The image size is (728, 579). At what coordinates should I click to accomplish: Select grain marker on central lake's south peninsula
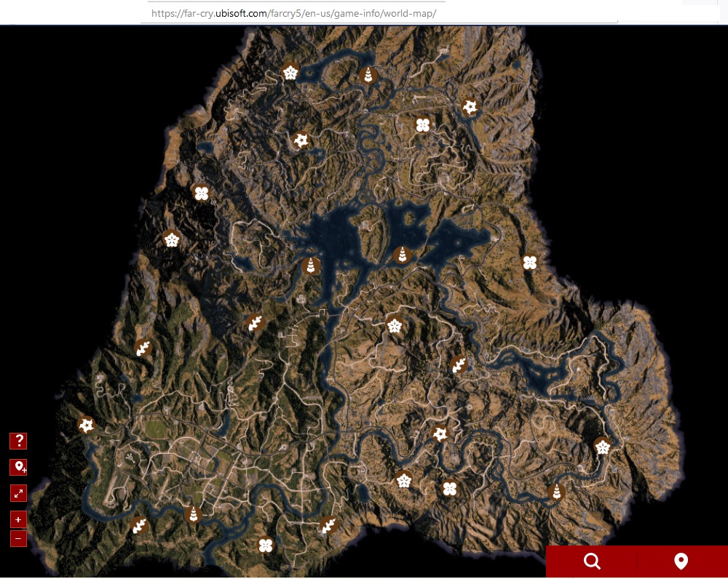402,255
